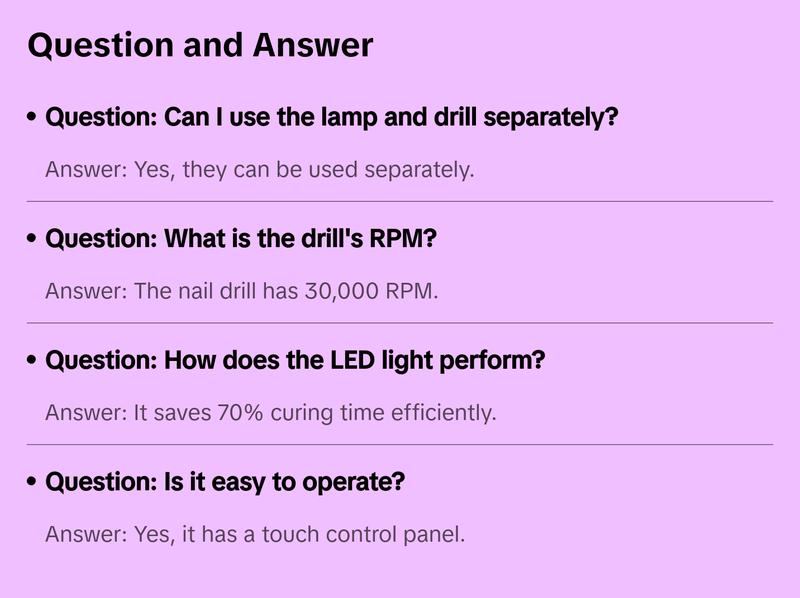Click the bullet beside the easy to operate question

33,482
